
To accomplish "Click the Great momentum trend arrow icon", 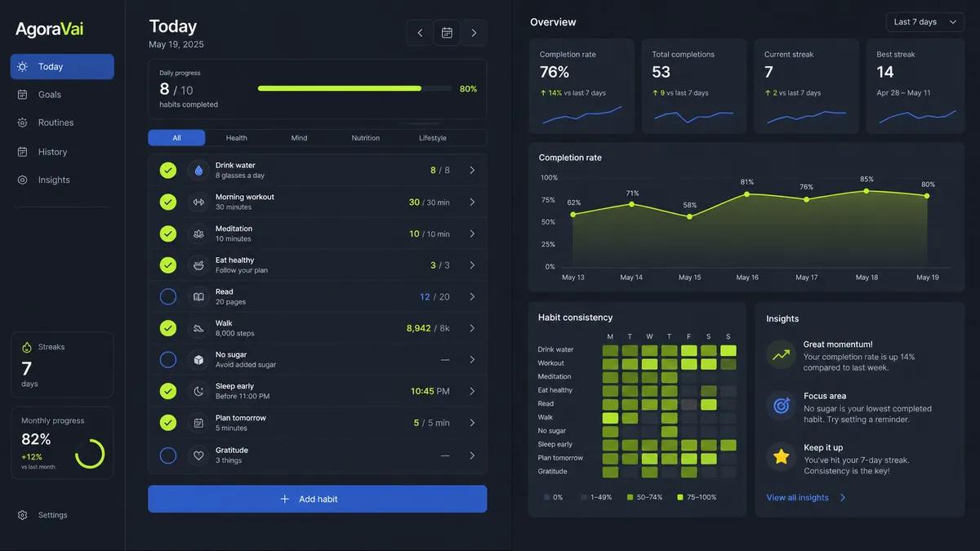I will [782, 355].
